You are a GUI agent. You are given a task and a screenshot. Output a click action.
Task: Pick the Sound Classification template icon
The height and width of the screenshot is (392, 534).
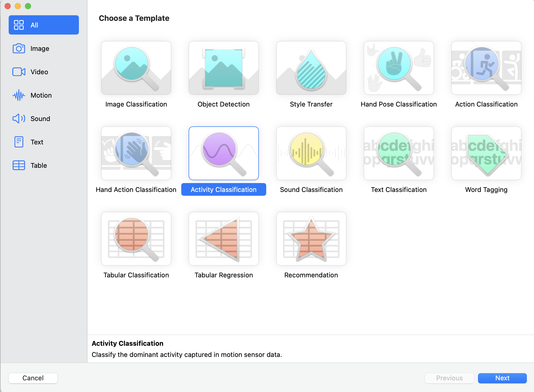(x=311, y=153)
